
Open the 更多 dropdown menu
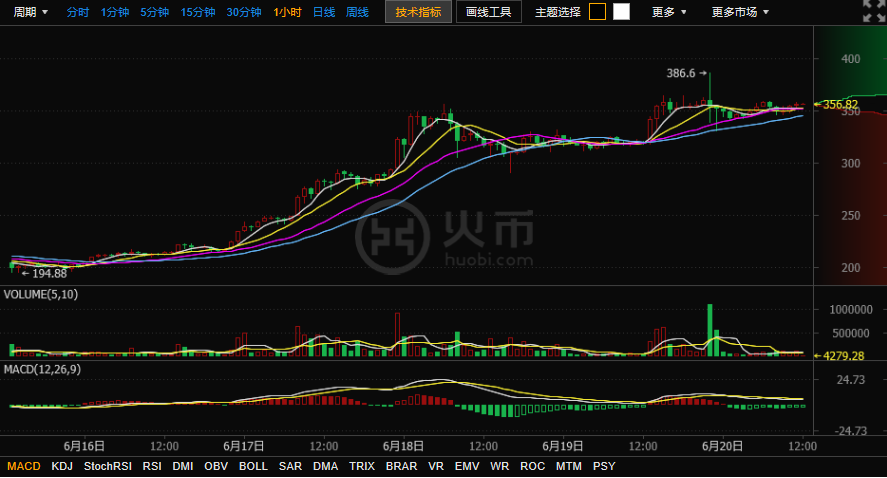(669, 12)
